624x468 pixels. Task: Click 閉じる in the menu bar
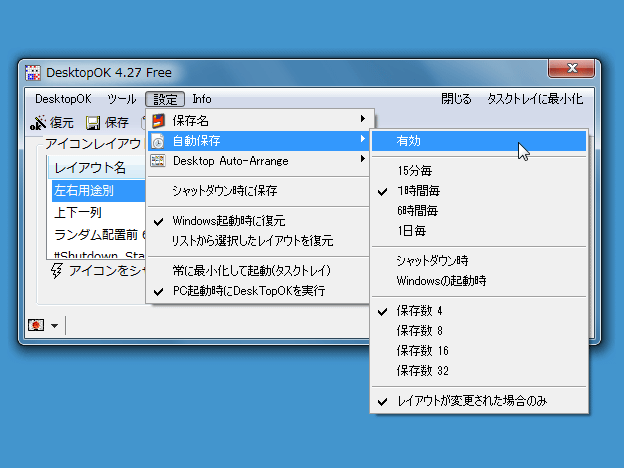[x=456, y=99]
